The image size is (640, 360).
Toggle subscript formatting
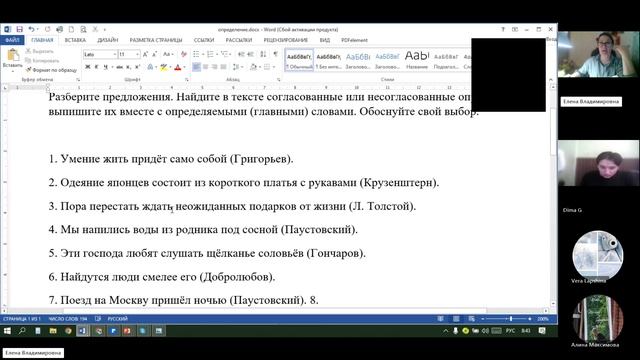coord(128,67)
